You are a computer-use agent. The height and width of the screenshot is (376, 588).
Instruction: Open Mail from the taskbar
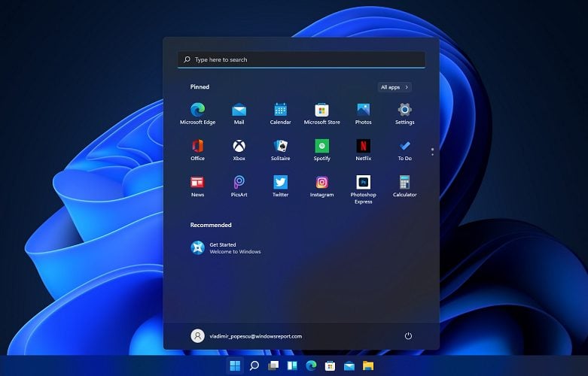pos(349,365)
